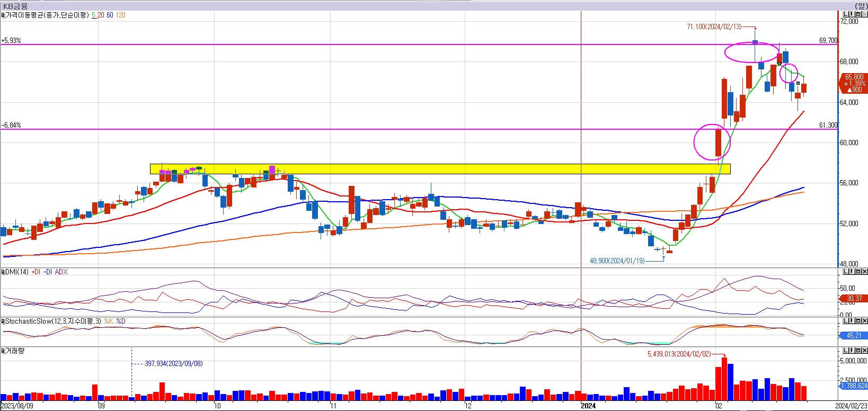
Task: Click the low annotation 48,900(2024/01/19)
Action: point(617,261)
